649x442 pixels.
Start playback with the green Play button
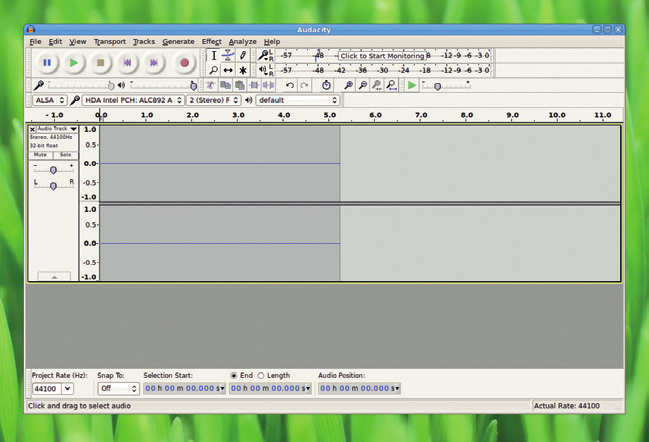tap(74, 63)
